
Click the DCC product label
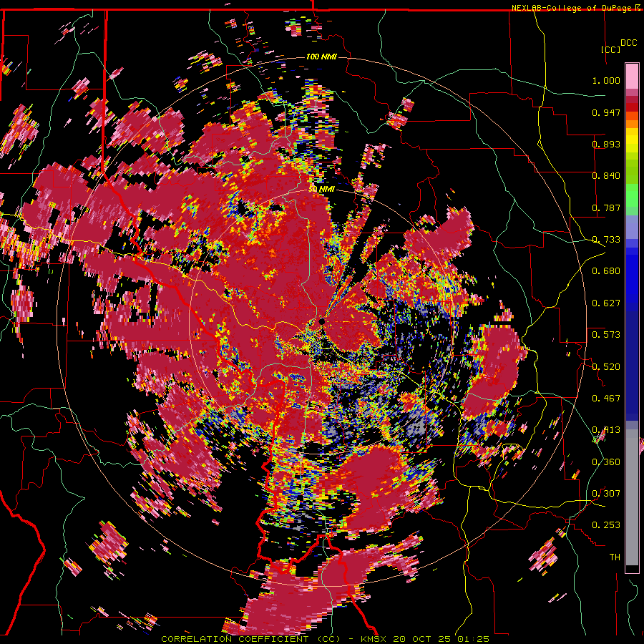(628, 43)
